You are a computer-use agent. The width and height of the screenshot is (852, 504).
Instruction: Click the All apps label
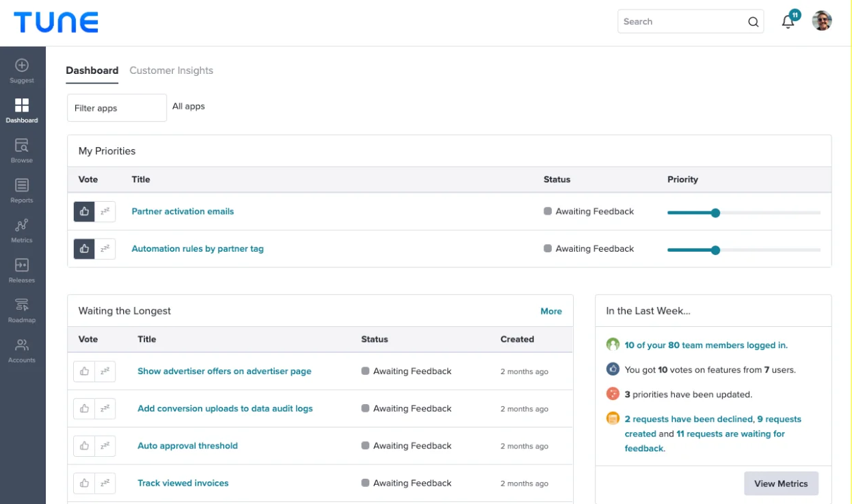189,106
